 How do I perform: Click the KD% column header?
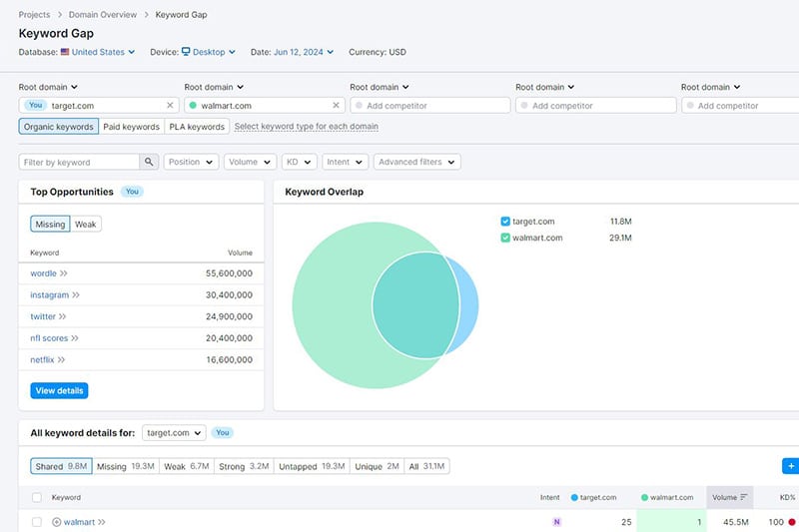click(787, 497)
